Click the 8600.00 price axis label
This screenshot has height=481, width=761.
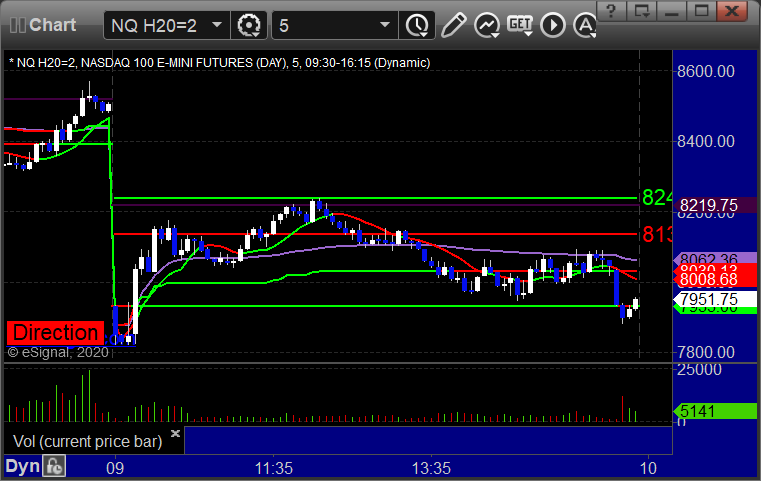pos(706,71)
